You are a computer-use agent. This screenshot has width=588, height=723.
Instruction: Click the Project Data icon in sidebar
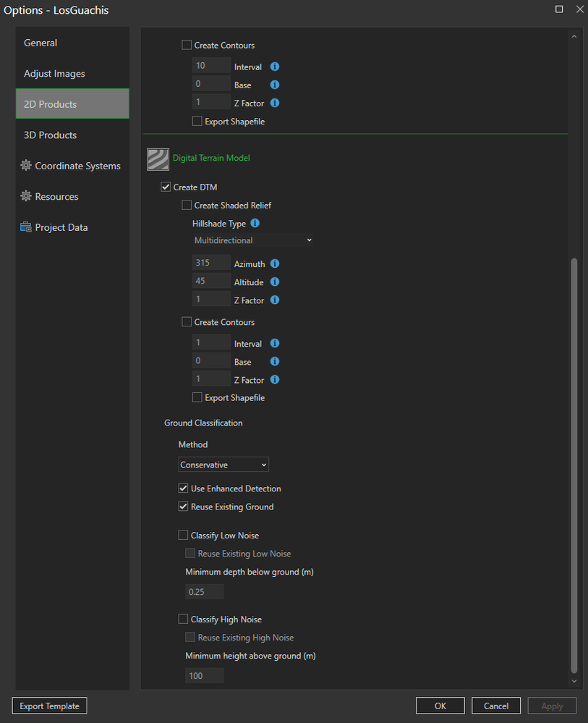27,227
